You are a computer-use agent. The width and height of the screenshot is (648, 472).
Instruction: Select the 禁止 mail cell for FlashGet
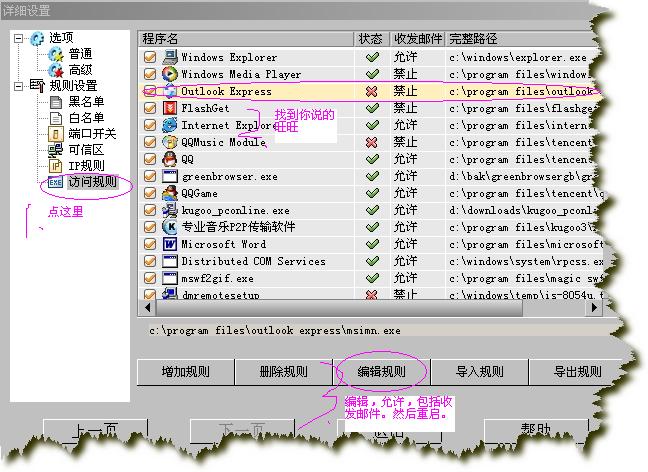405,108
